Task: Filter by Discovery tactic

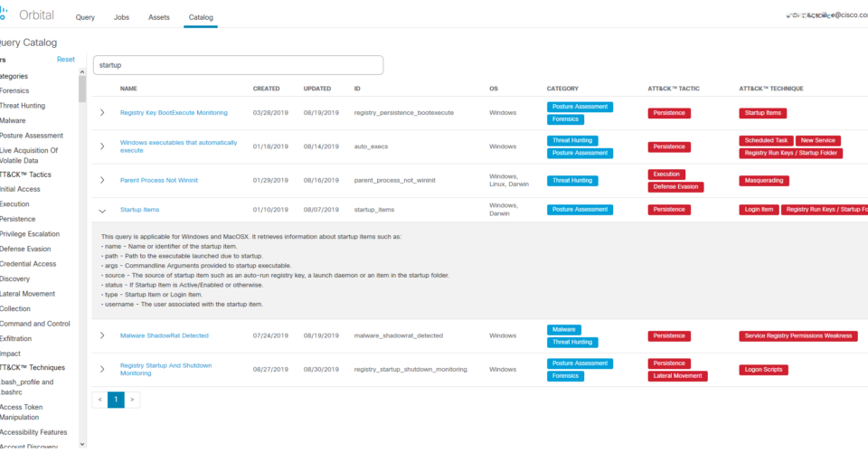Action: point(15,279)
